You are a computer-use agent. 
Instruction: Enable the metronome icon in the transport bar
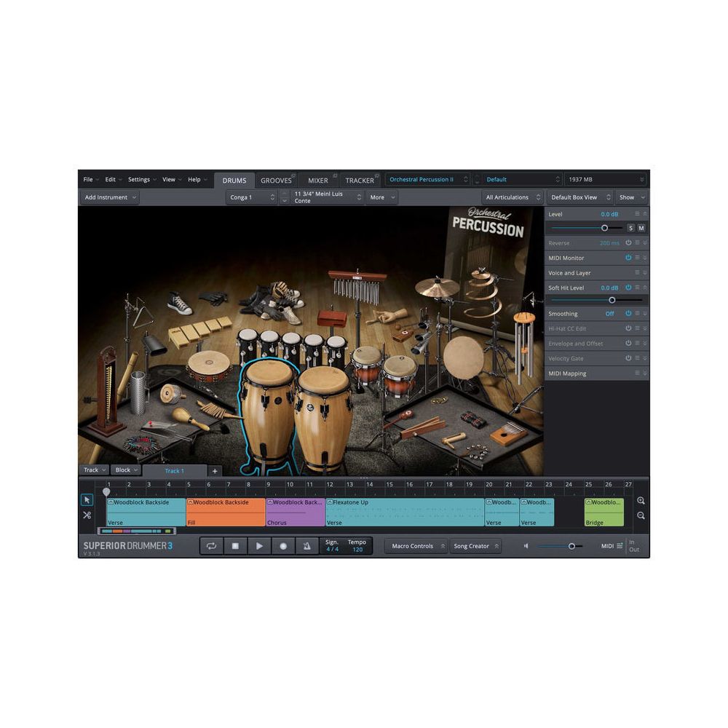point(307,545)
